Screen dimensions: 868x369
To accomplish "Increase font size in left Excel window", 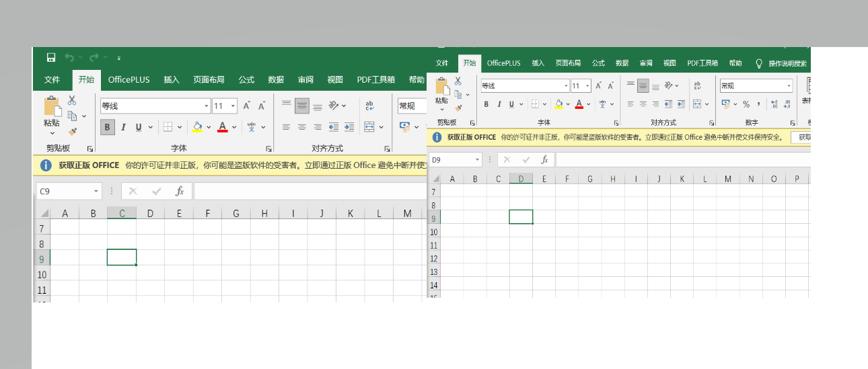I will 247,106.
